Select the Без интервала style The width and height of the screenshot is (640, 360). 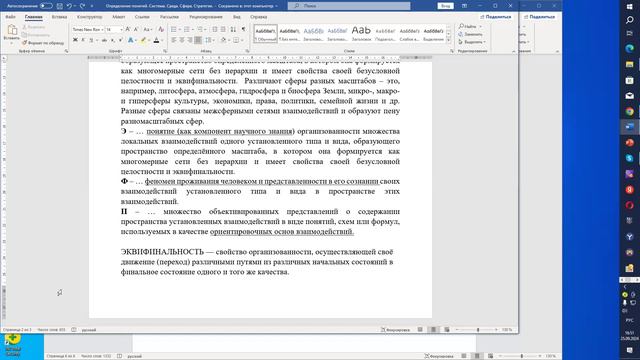pos(289,33)
